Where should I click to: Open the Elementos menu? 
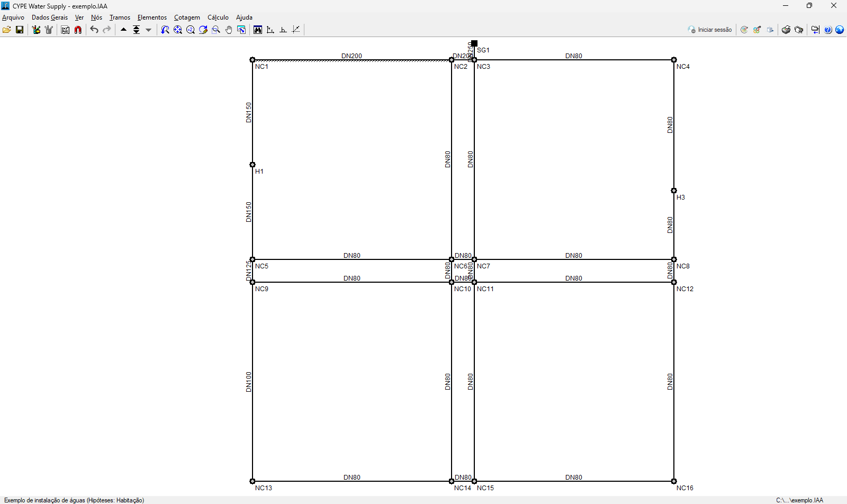click(152, 17)
